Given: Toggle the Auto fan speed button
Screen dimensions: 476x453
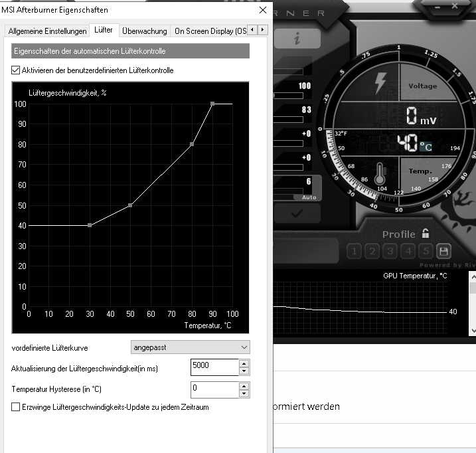Looking at the screenshot, I should coord(309,197).
